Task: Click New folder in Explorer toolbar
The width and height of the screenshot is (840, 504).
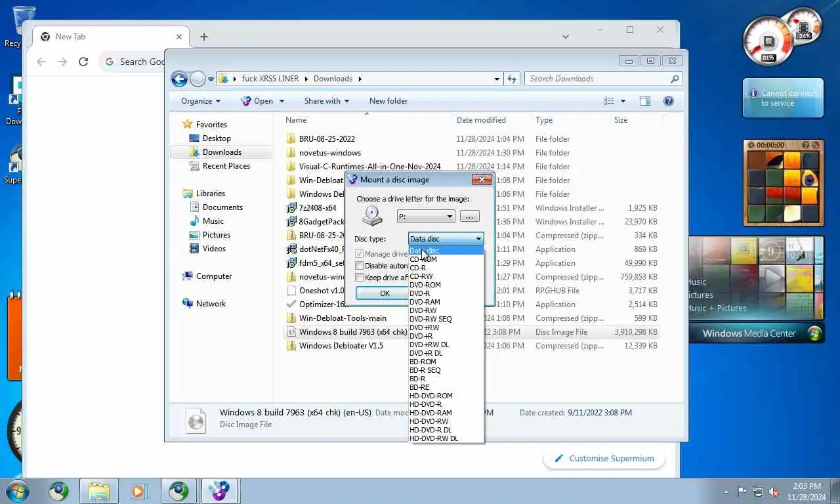Action: (x=388, y=101)
